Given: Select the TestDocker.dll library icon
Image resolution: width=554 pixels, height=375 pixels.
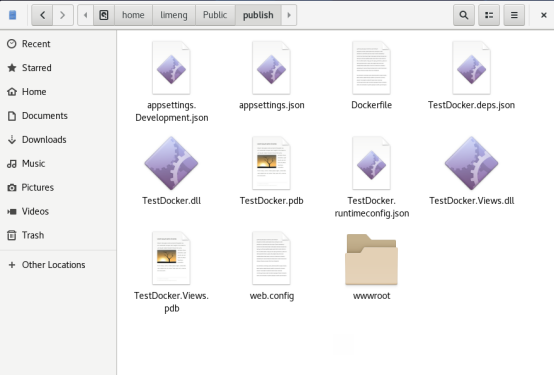Looking at the screenshot, I should (x=171, y=163).
